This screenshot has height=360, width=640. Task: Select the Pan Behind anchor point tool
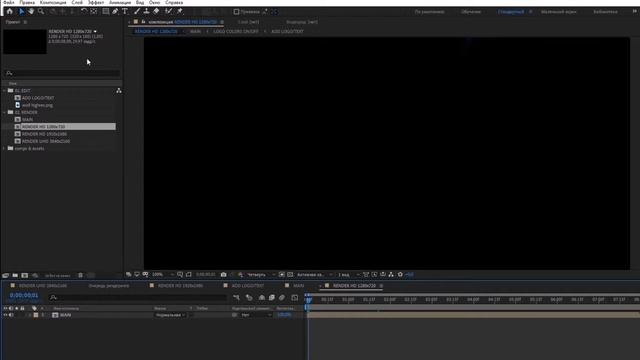93,11
